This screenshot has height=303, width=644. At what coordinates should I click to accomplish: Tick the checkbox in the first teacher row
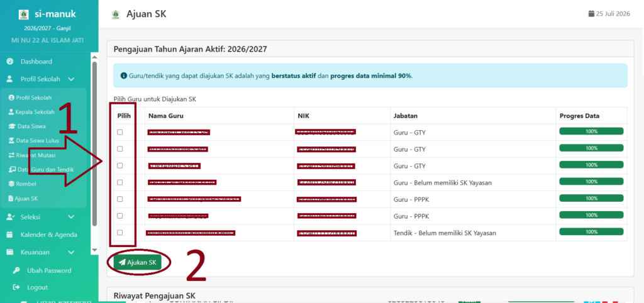(120, 132)
